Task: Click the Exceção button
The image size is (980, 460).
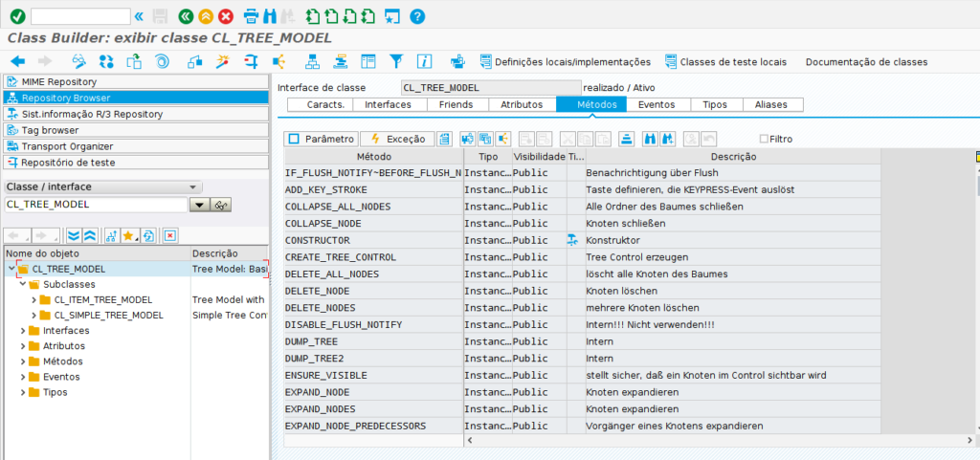Action: (397, 139)
